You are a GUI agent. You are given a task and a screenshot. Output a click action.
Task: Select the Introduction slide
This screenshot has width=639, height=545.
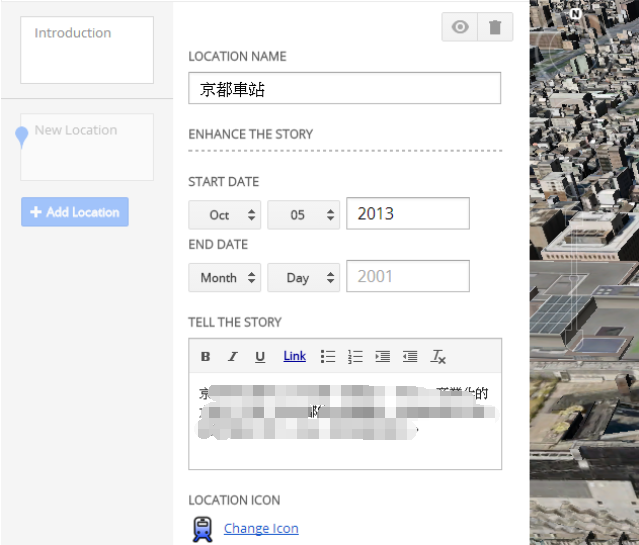point(87,50)
